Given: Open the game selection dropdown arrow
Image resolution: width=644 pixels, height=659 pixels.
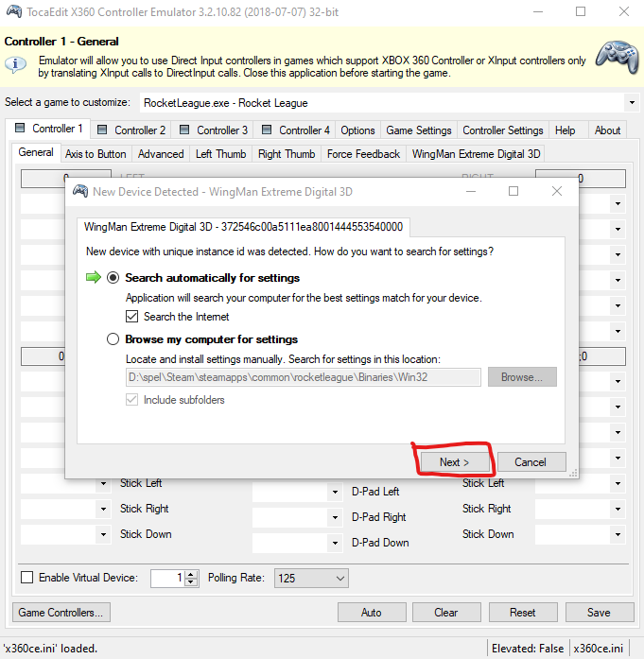Looking at the screenshot, I should [632, 102].
